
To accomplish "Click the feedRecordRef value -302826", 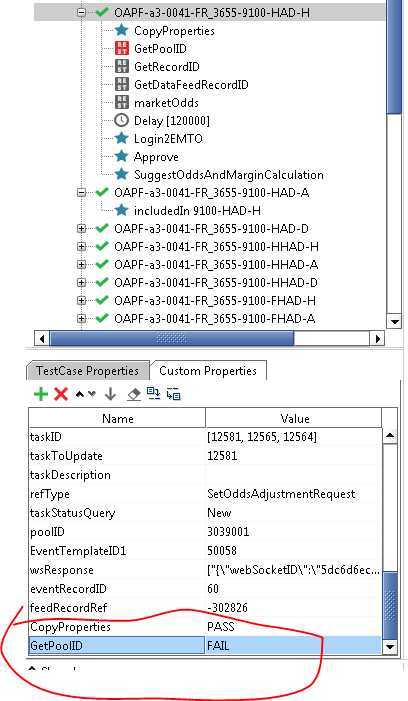I will 227,608.
